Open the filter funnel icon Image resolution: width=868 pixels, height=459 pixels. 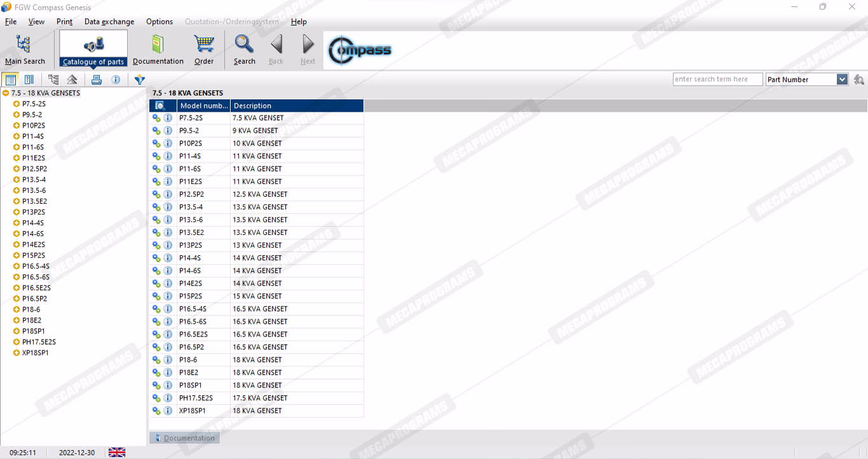140,79
